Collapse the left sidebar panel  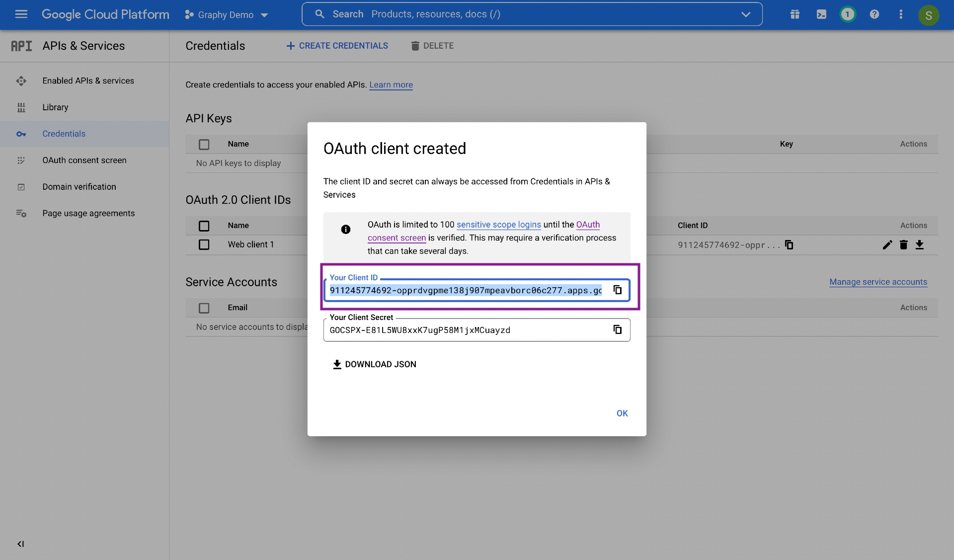[20, 544]
